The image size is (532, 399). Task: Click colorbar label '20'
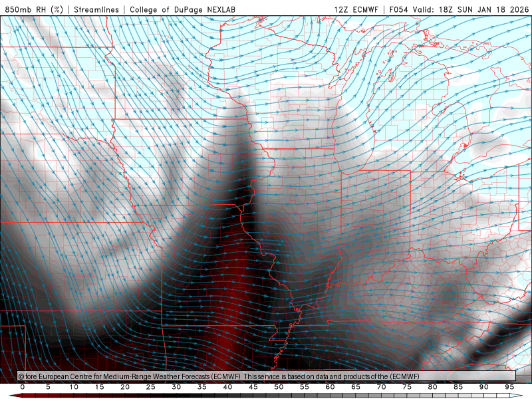pos(125,387)
